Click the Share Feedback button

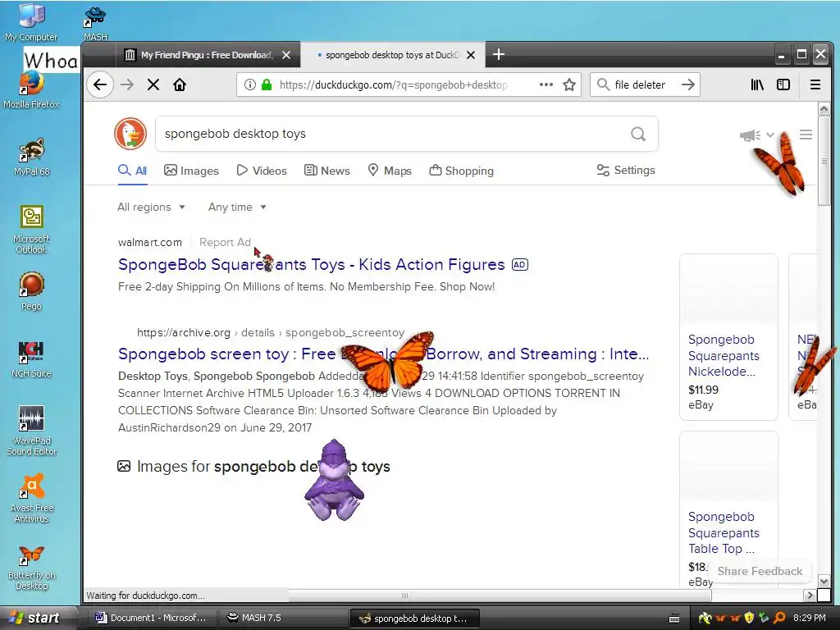click(x=760, y=571)
